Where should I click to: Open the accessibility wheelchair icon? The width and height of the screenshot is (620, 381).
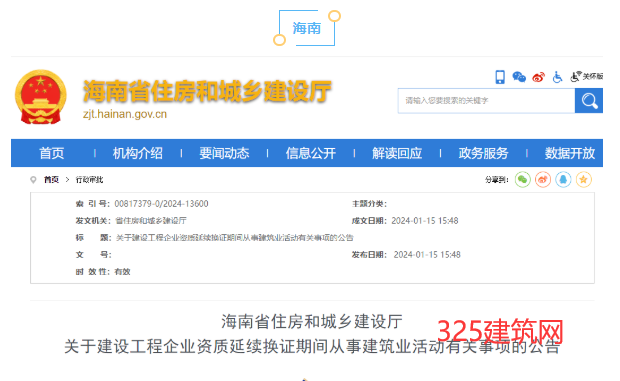[557, 77]
